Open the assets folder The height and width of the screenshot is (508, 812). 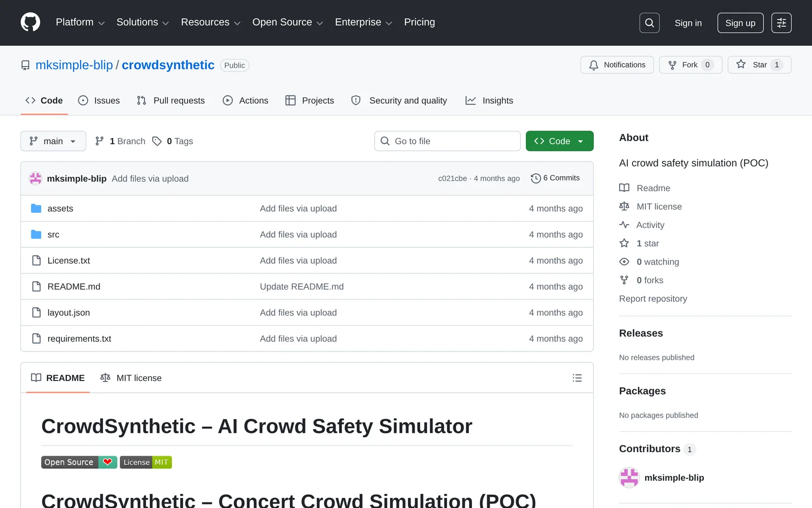[x=60, y=209]
